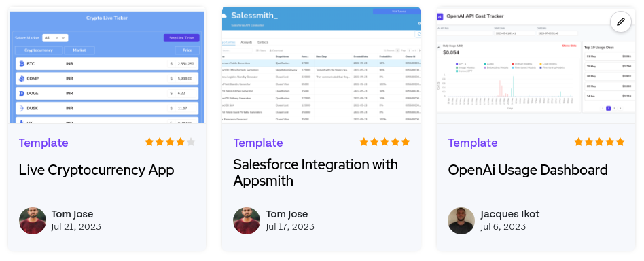Click Tom Jose avatar on Cryptocurrency card
The height and width of the screenshot is (261, 644).
pyautogui.click(x=33, y=221)
